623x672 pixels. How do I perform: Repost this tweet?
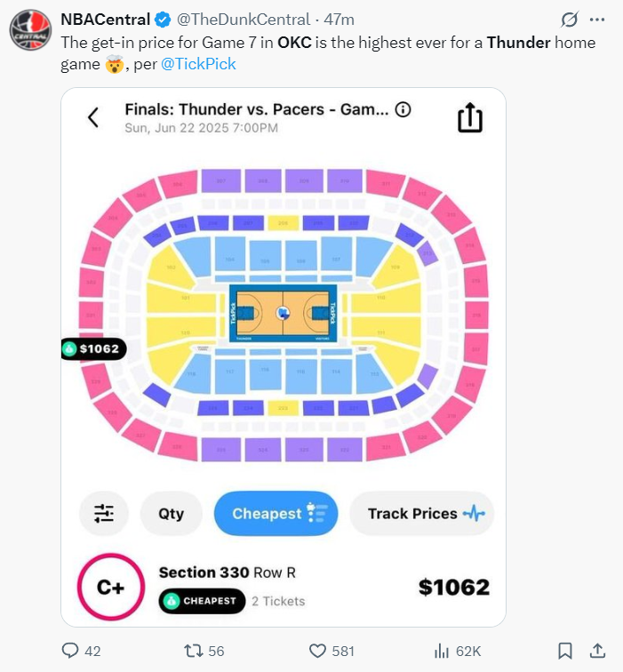coord(192,651)
